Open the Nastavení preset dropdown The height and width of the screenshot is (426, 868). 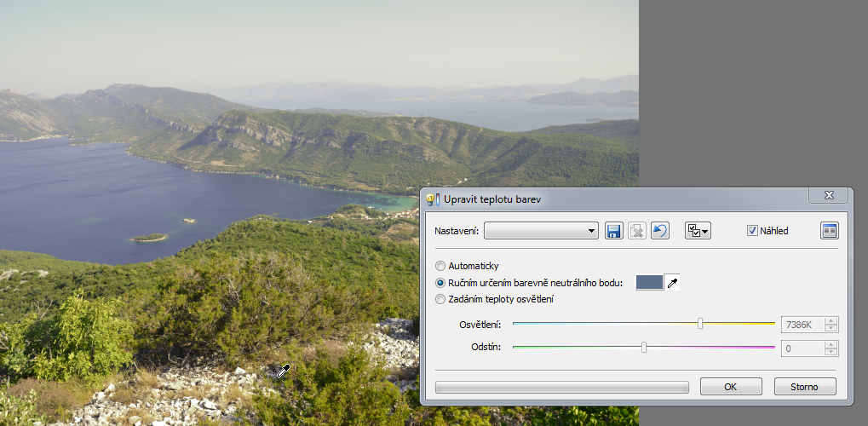point(541,231)
